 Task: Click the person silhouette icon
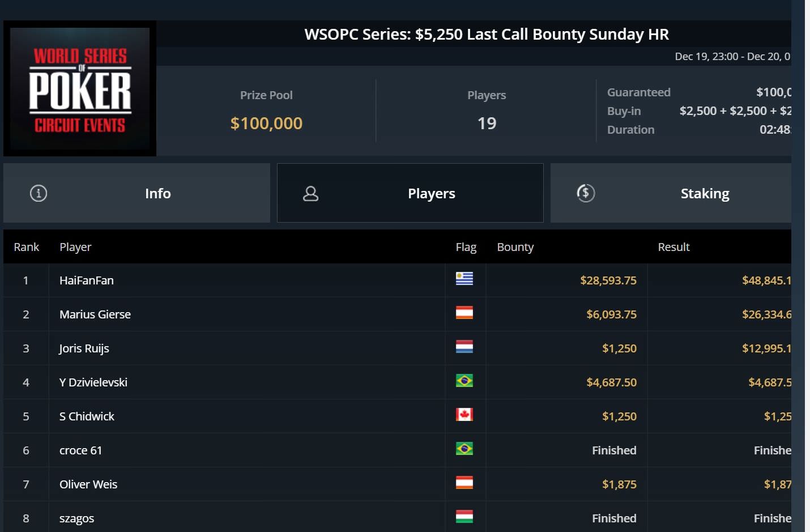pyautogui.click(x=310, y=194)
